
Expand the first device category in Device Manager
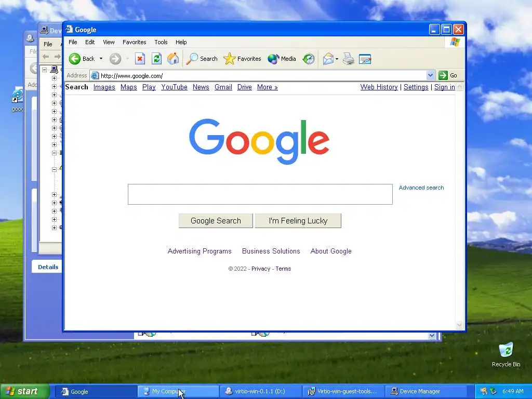pyautogui.click(x=54, y=78)
